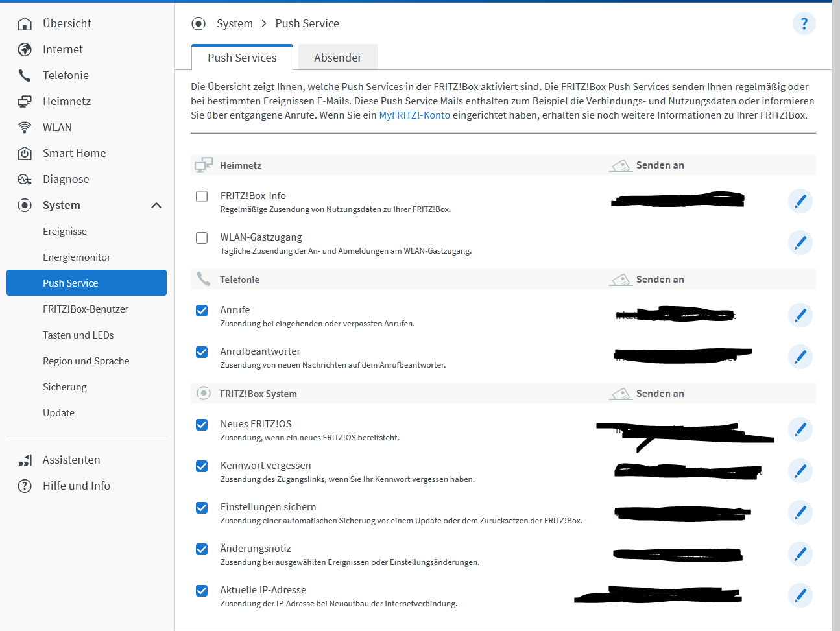Switch to the Push Services tab

pyautogui.click(x=242, y=57)
